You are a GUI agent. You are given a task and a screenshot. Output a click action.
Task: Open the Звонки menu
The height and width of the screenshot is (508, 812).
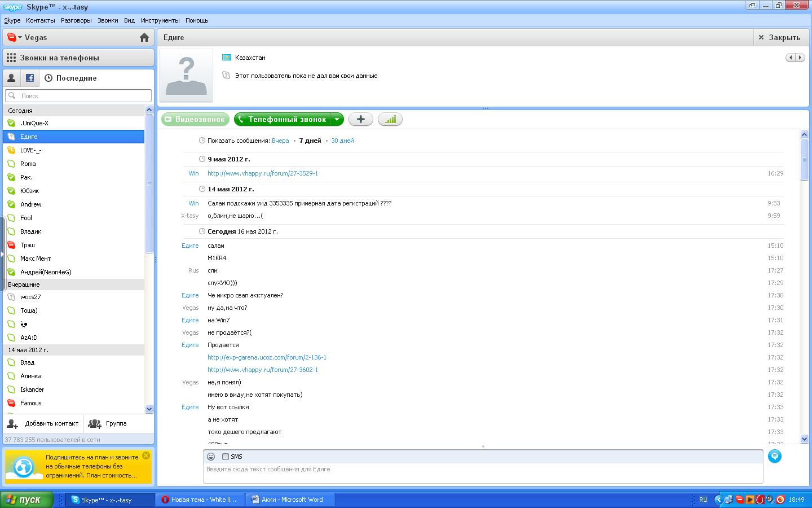[x=108, y=20]
